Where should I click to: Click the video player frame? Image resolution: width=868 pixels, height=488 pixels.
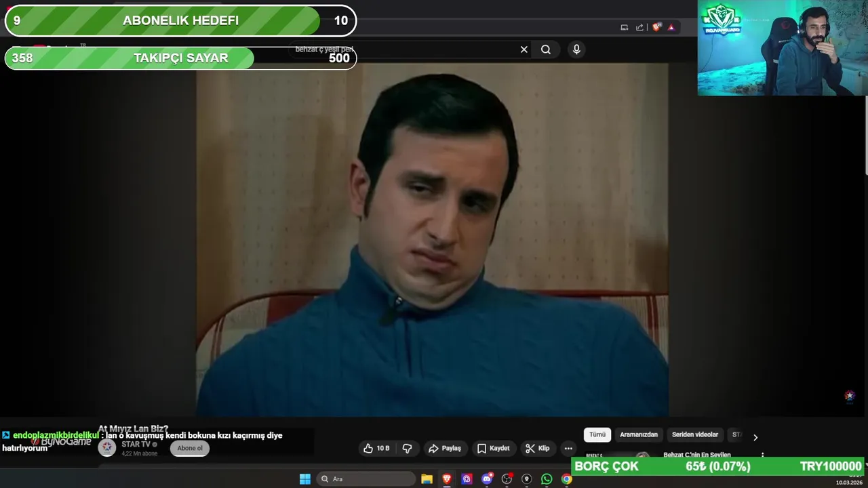pyautogui.click(x=432, y=239)
